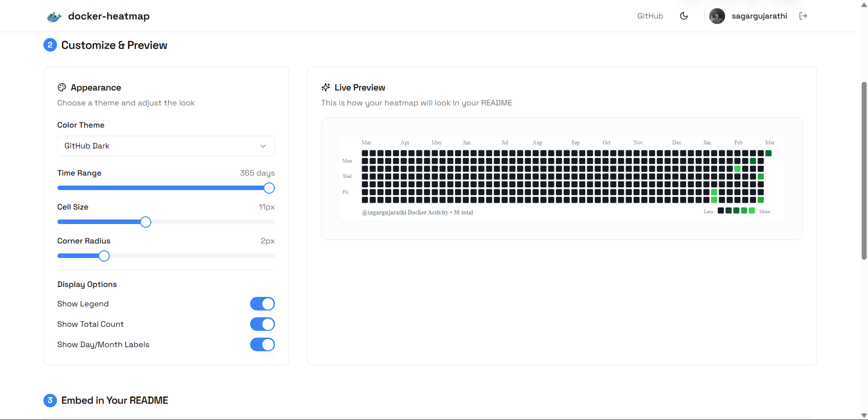Image resolution: width=868 pixels, height=420 pixels.
Task: Click the @sagargujarathi Docker Activity caption
Action: click(417, 212)
